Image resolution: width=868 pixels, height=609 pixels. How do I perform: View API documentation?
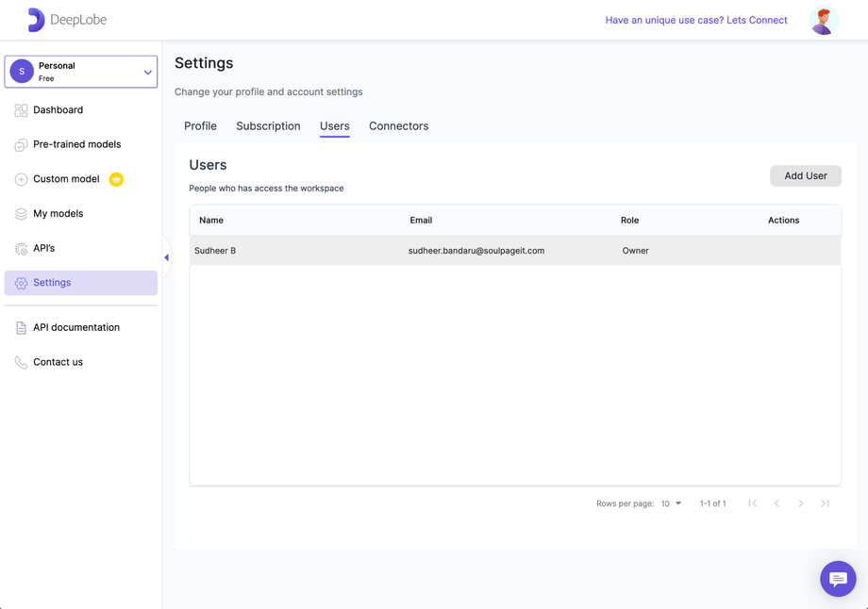pos(75,327)
